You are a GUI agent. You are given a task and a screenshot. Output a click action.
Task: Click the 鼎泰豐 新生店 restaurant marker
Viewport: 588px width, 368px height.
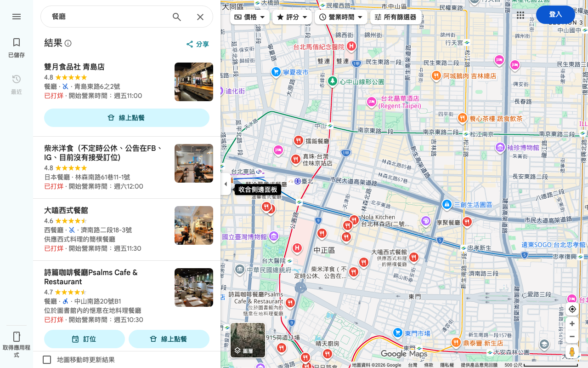(x=456, y=342)
